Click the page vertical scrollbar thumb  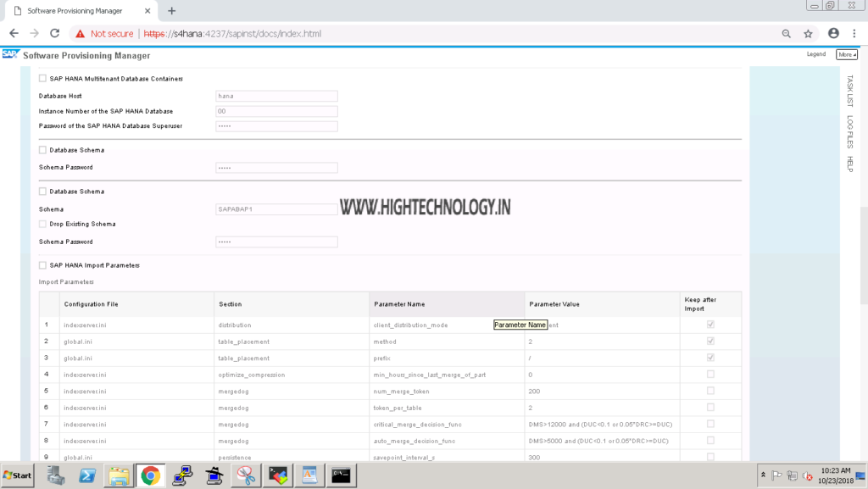coord(864,256)
